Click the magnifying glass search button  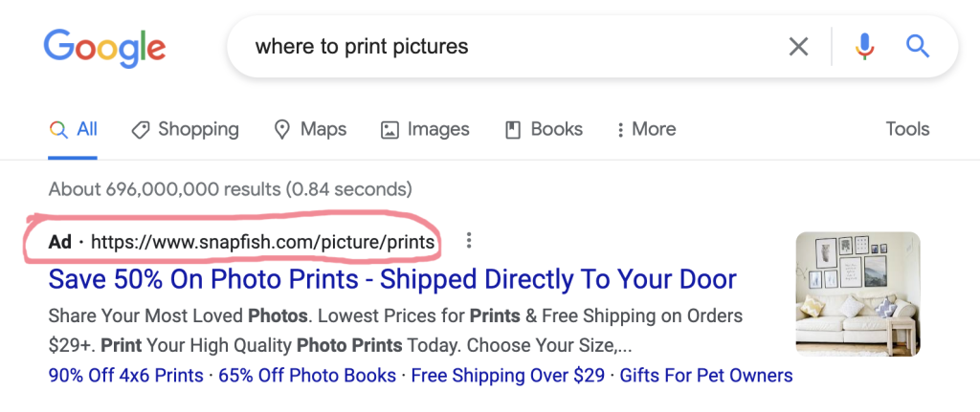click(x=918, y=46)
